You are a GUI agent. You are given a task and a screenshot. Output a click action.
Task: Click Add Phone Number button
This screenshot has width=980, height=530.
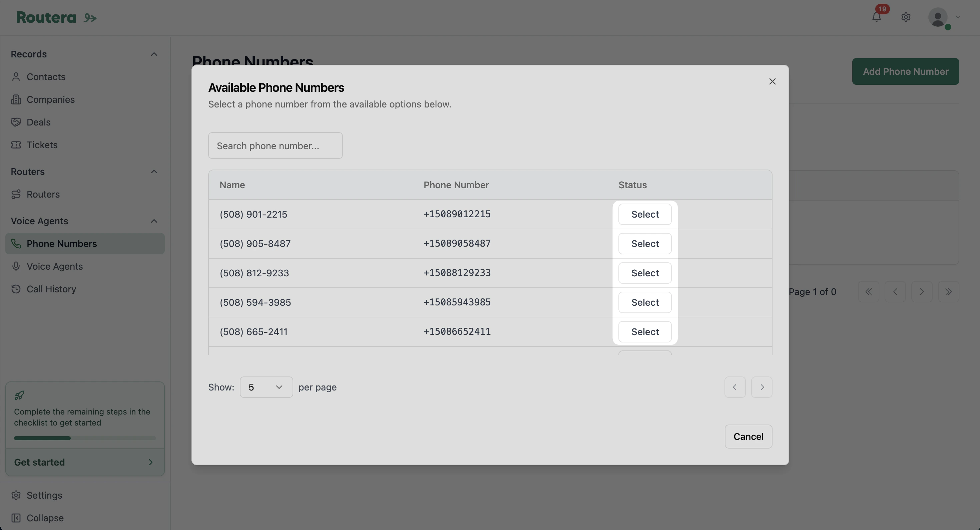pos(905,71)
